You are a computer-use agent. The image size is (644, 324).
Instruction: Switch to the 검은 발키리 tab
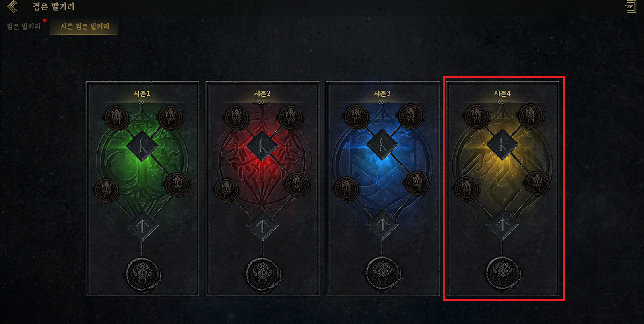click(x=24, y=27)
